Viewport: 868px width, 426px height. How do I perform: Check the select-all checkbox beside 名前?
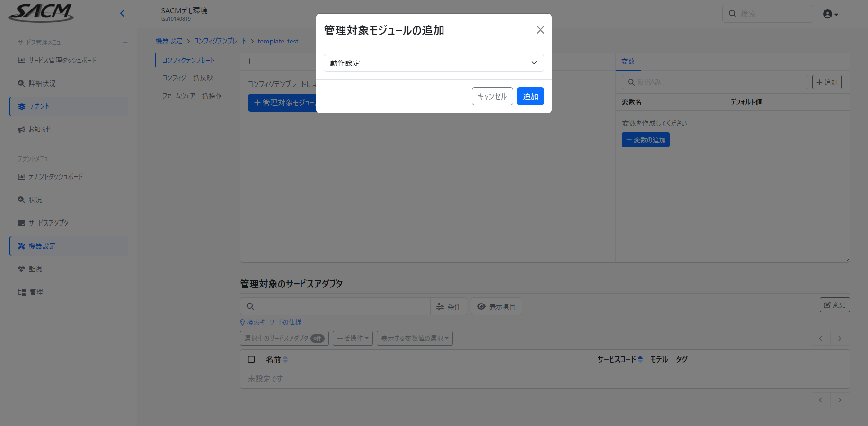251,359
